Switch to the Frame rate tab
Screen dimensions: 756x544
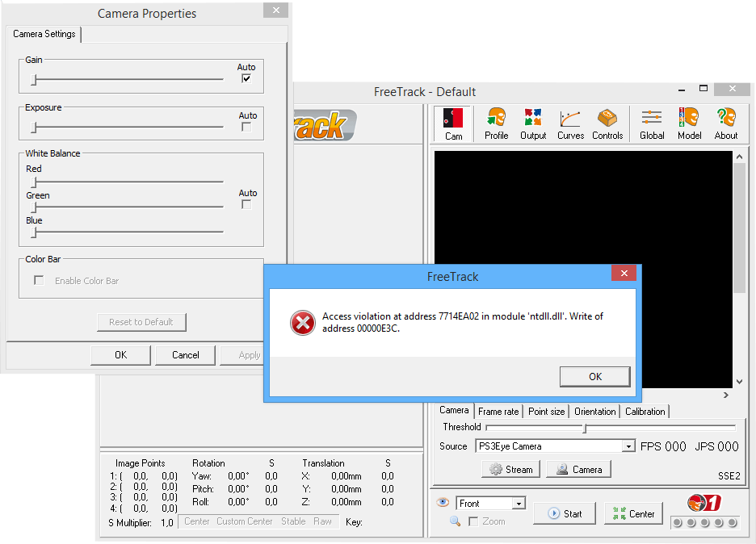coord(498,412)
